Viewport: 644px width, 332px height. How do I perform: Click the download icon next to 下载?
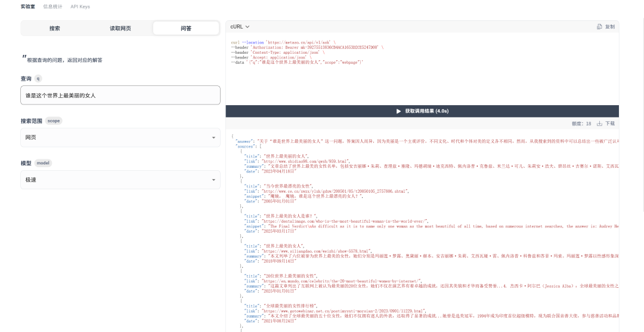click(599, 124)
